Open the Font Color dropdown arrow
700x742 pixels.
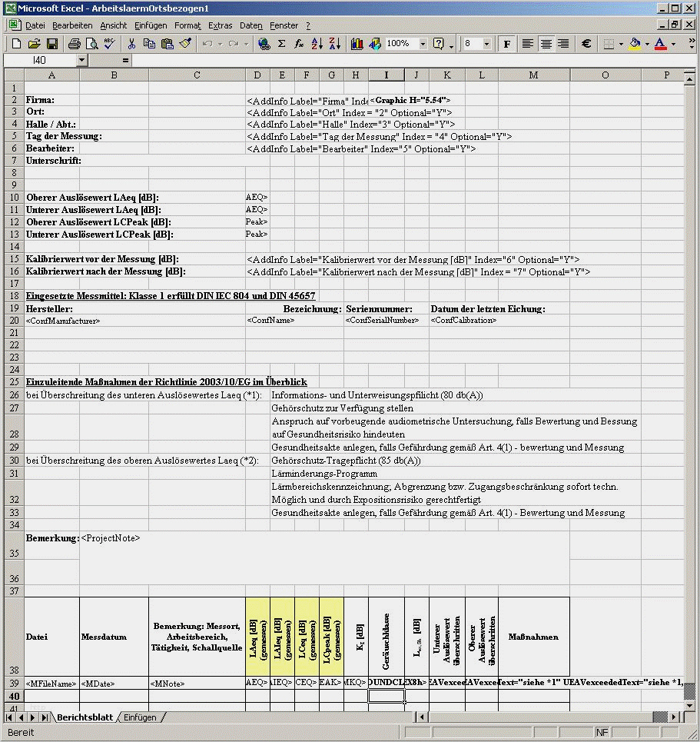click(x=673, y=44)
